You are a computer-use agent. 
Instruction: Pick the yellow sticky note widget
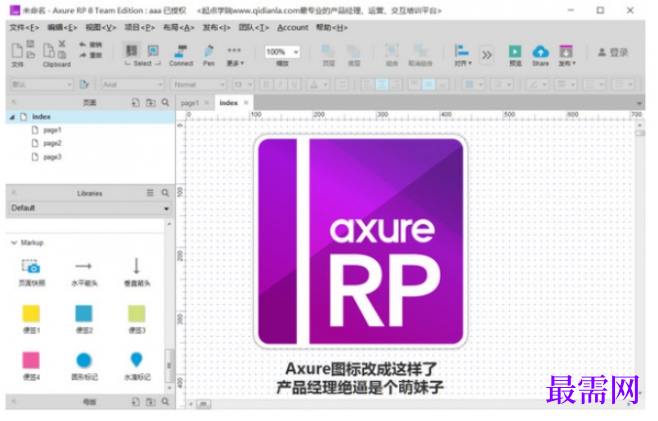[x=31, y=314]
